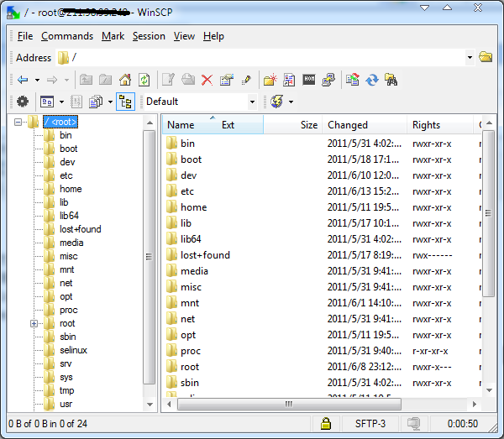The image size is (504, 439).
Task: Select lost+found in the tree panel
Action: (81, 229)
